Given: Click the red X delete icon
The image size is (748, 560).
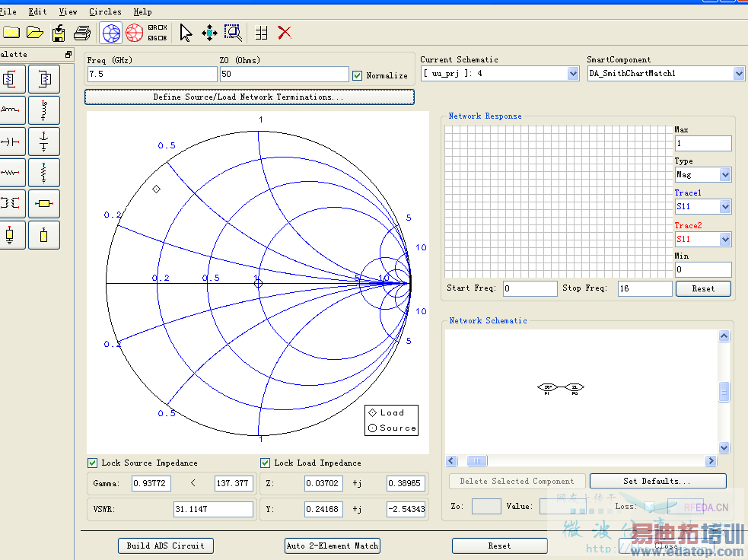Looking at the screenshot, I should (285, 33).
